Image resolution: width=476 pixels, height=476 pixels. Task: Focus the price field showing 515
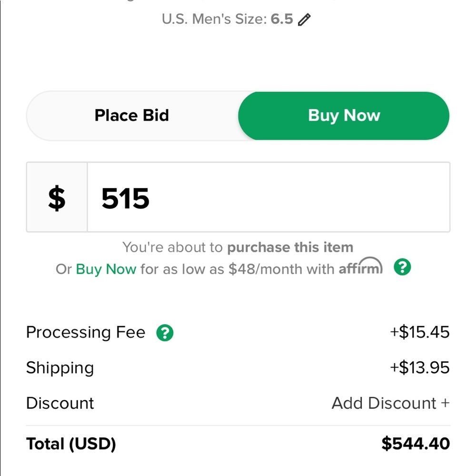click(x=269, y=198)
